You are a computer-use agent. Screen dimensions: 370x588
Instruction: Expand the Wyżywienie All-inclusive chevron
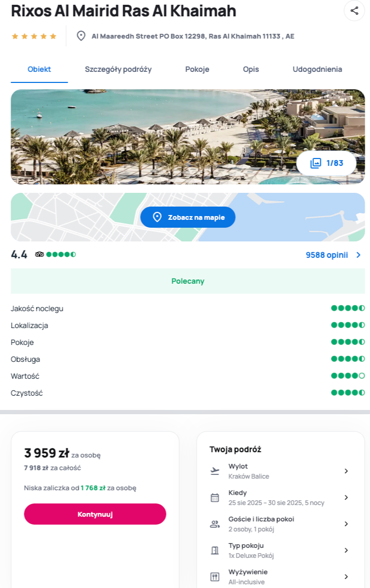[346, 577]
